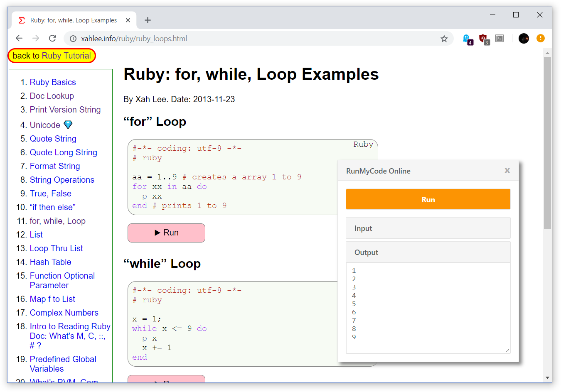Viewport: 561px width, 392px height.
Task: Open the "if then else" link
Action: (53, 207)
